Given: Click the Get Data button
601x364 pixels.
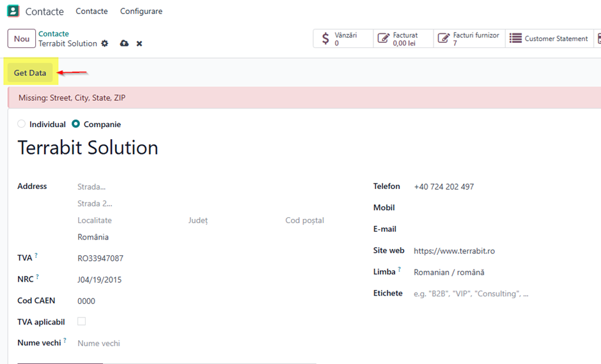Looking at the screenshot, I should point(30,73).
